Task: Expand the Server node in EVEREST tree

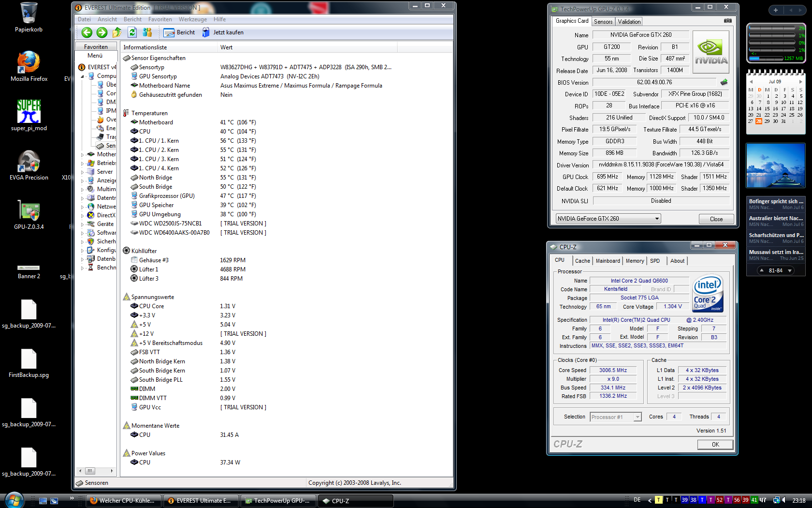Action: tap(83, 172)
